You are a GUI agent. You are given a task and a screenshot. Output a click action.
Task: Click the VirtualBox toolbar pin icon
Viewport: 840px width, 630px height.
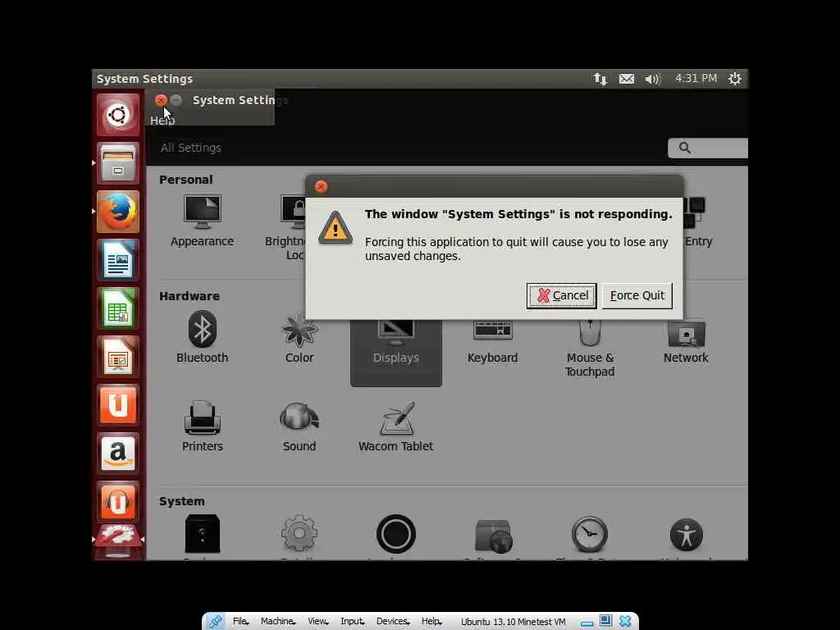[x=216, y=622]
